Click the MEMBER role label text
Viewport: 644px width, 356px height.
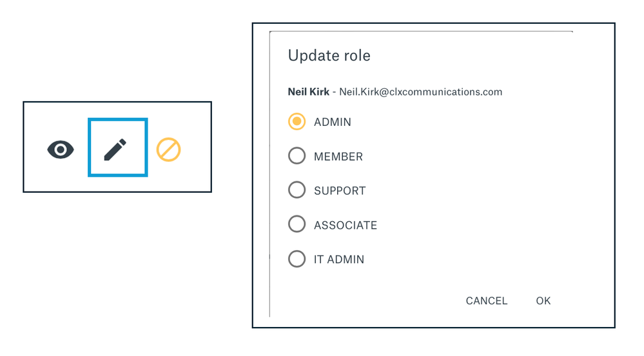338,157
